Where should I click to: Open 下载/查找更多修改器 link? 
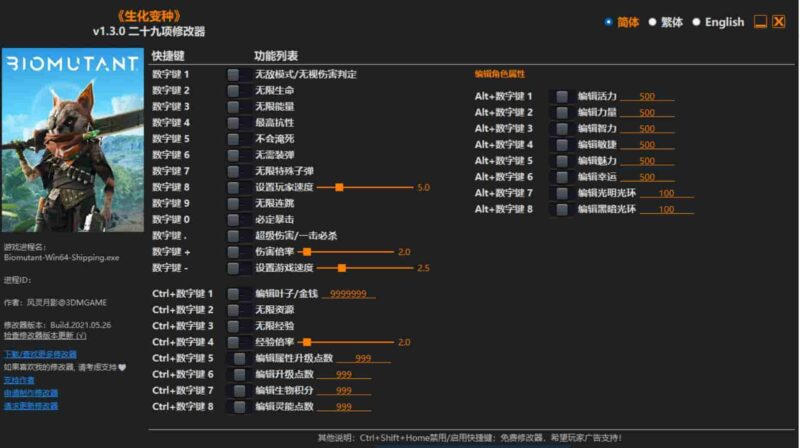pyautogui.click(x=40, y=354)
